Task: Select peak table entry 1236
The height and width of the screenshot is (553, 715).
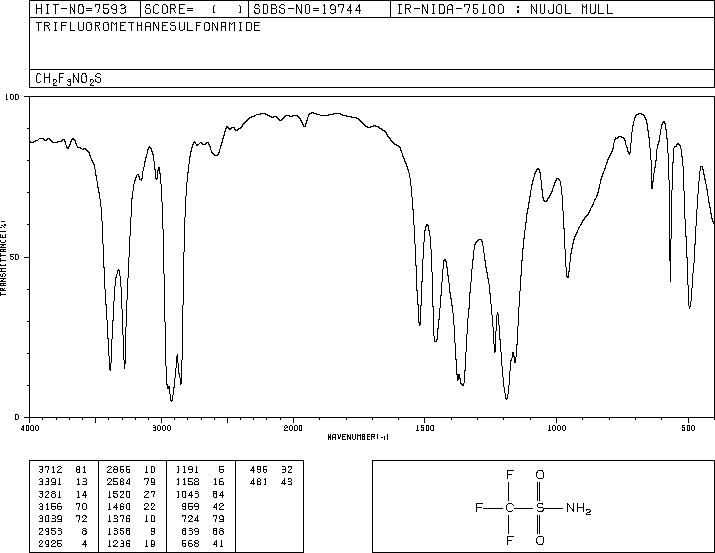Action: click(119, 543)
